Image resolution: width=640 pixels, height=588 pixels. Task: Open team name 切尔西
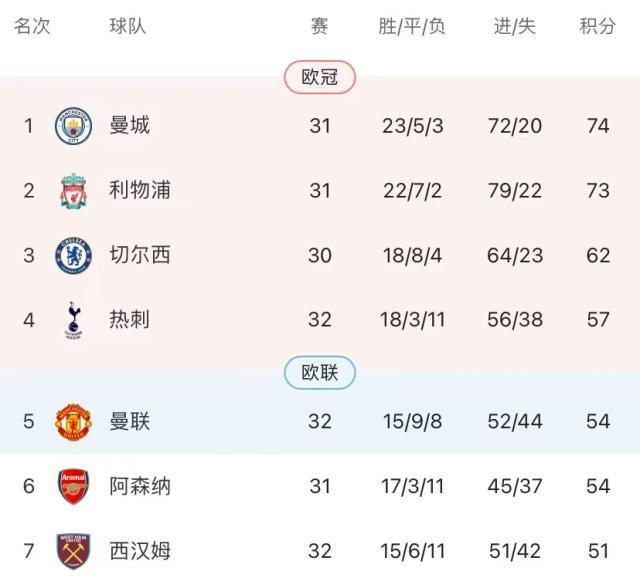pos(140,256)
